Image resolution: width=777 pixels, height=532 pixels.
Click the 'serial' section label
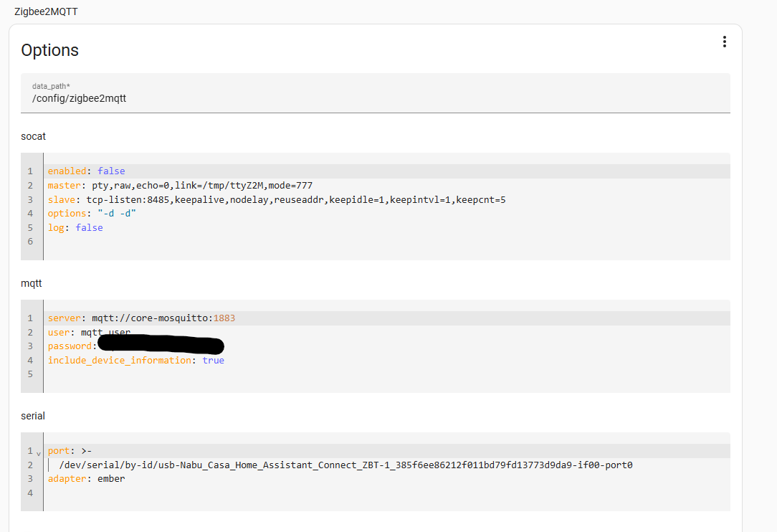[x=33, y=416]
